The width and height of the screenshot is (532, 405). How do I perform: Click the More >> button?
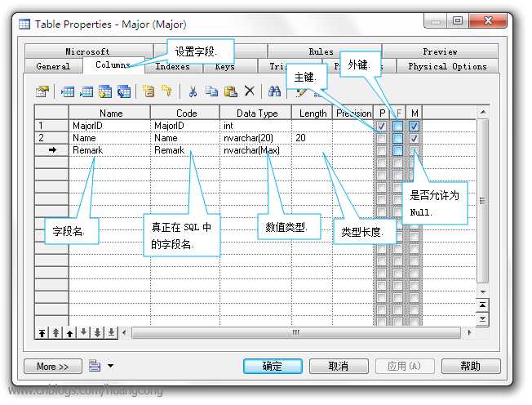tap(52, 367)
